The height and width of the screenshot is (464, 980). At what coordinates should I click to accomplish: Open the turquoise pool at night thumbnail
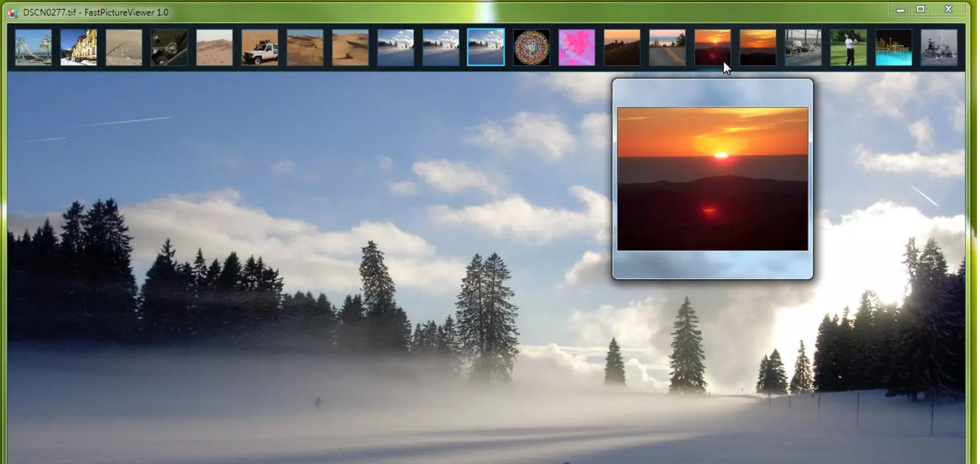pos(894,48)
